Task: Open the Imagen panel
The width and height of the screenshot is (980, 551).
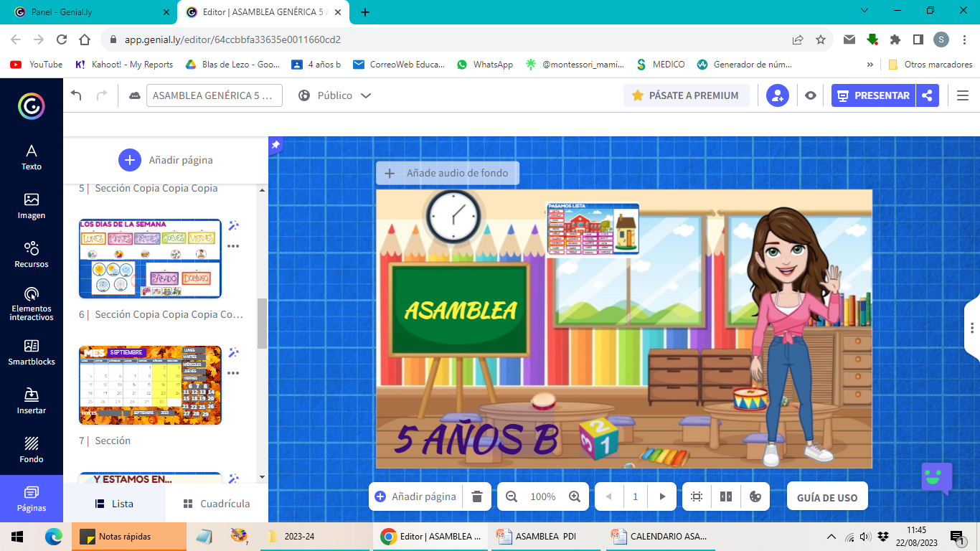Action: coord(31,206)
